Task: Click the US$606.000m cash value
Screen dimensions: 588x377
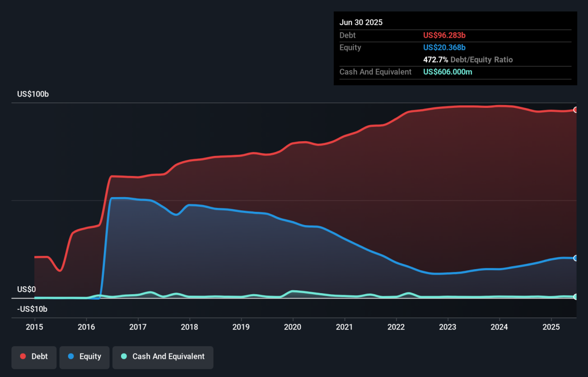Action: [448, 72]
